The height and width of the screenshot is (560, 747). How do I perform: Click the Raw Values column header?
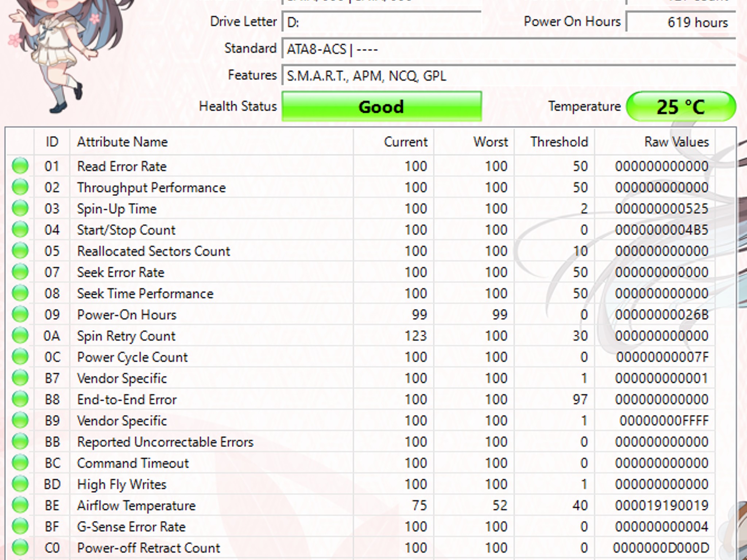655,141
